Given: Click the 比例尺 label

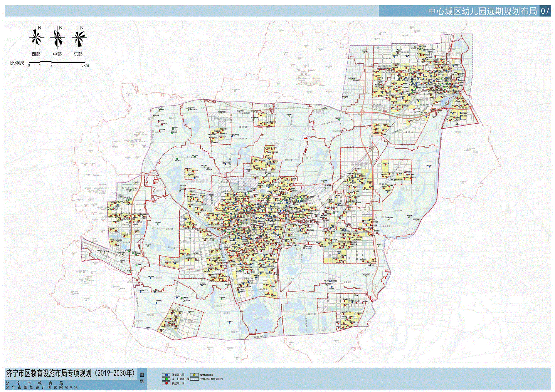Looking at the screenshot, I should pyautogui.click(x=17, y=63).
